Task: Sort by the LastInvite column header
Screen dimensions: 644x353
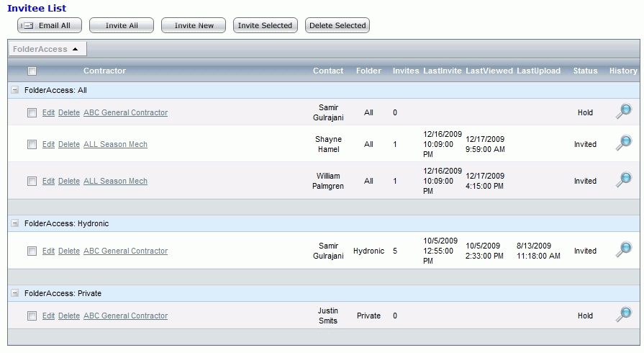Action: click(442, 71)
